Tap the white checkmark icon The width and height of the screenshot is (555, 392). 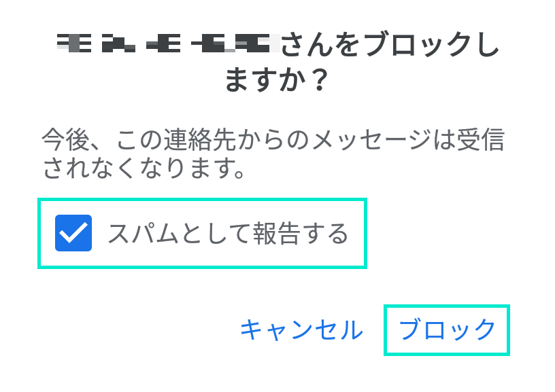(73, 233)
